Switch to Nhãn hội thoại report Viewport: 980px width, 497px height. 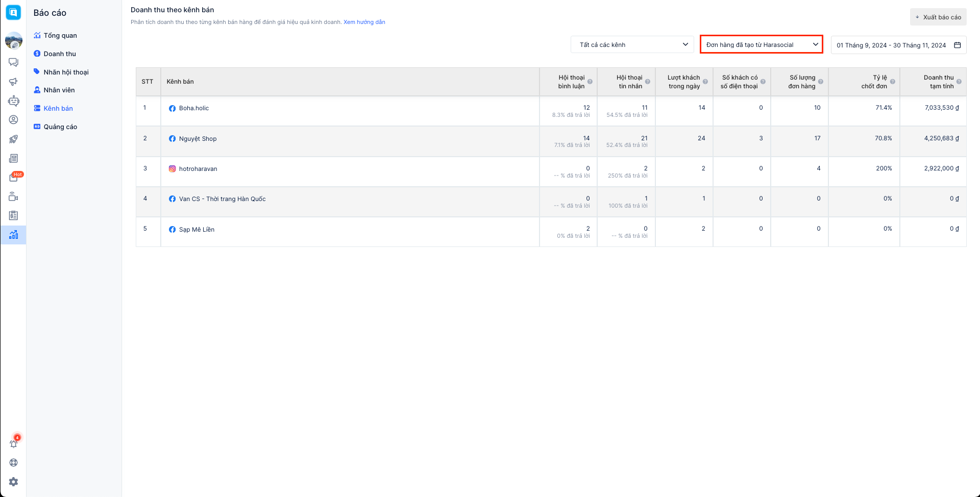click(66, 72)
